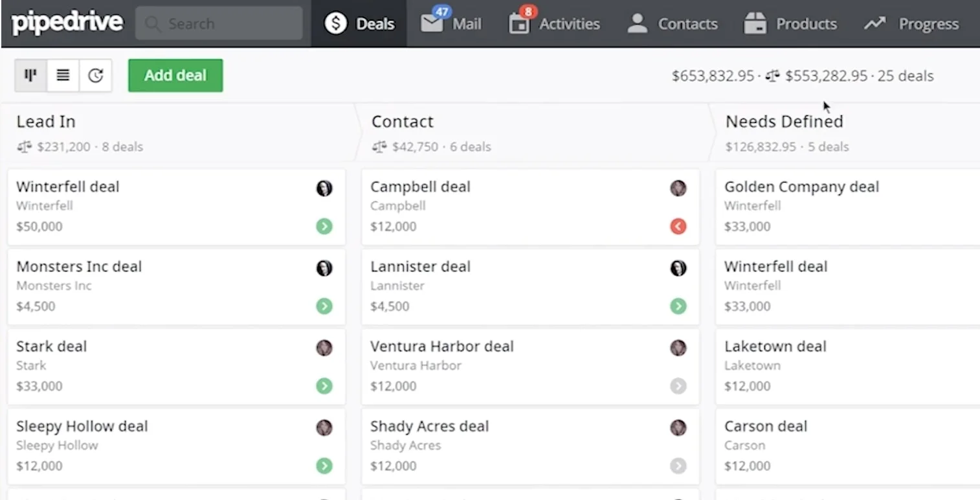The image size is (980, 500).
Task: Open the Products tab
Action: coord(790,24)
